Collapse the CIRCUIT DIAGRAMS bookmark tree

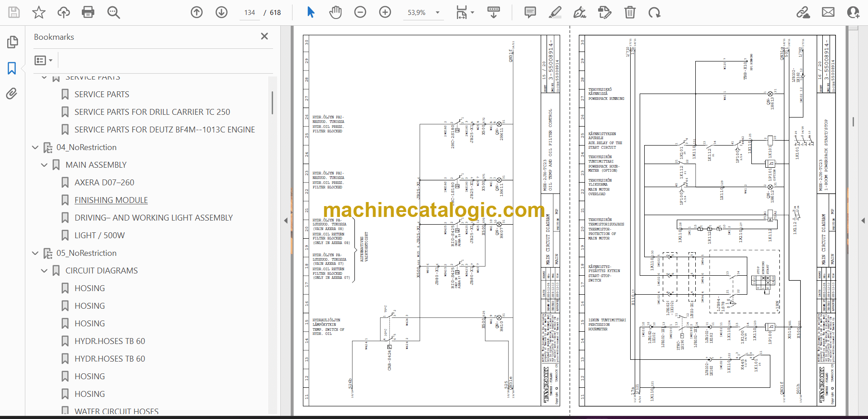44,271
